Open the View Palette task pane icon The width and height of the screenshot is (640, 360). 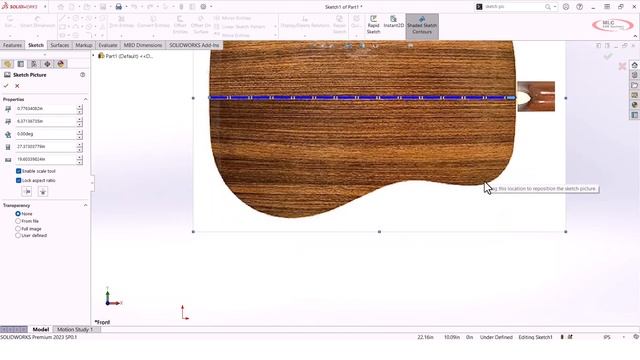tap(634, 95)
